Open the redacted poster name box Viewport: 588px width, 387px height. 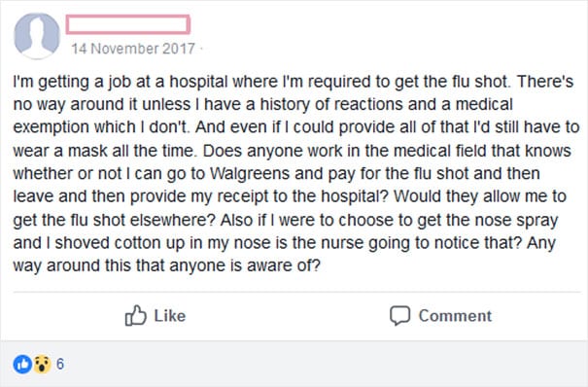(128, 24)
